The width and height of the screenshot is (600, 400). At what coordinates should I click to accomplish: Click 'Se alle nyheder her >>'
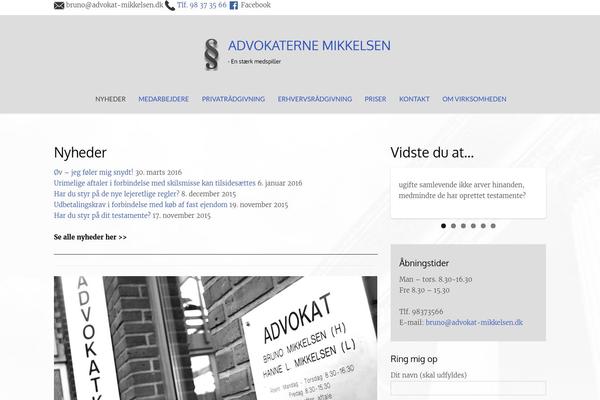(90, 237)
